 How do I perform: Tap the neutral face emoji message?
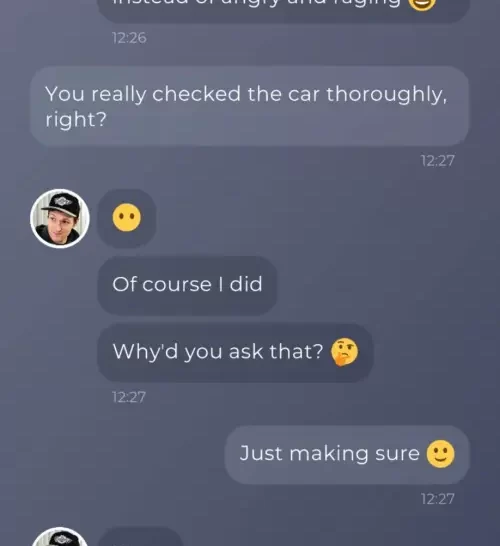[127, 218]
